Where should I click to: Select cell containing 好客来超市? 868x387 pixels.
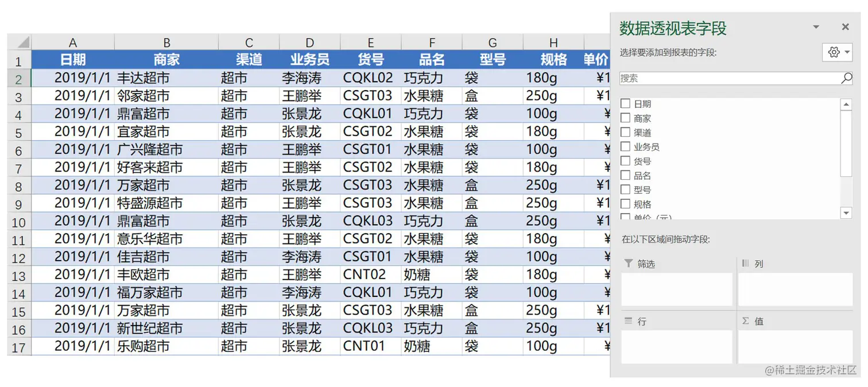[x=166, y=167]
